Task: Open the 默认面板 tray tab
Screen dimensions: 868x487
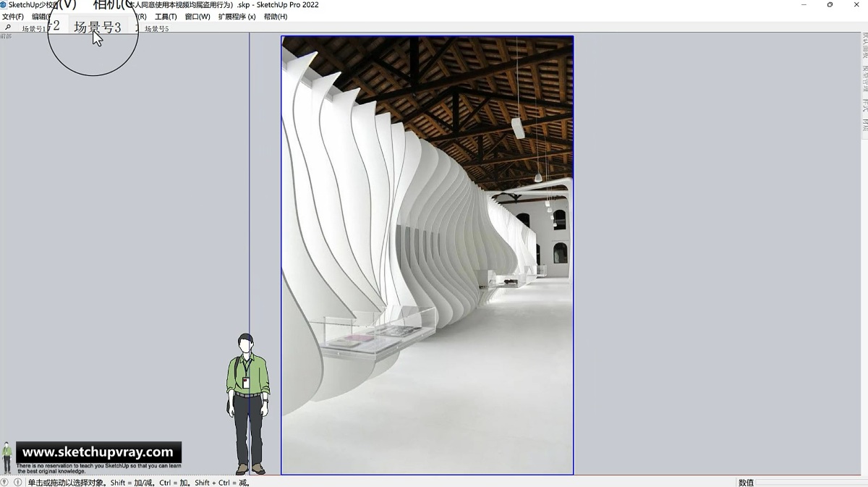Action: click(x=864, y=46)
